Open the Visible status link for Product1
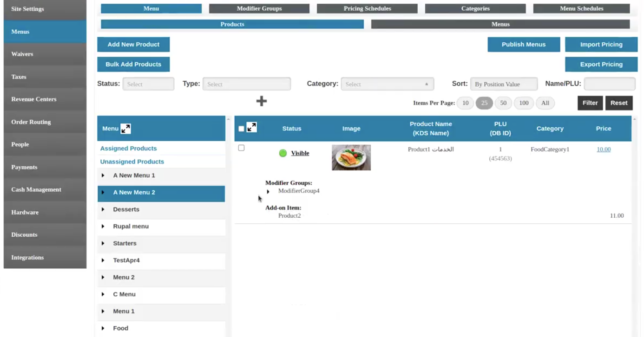The height and width of the screenshot is (337, 644). 300,153
